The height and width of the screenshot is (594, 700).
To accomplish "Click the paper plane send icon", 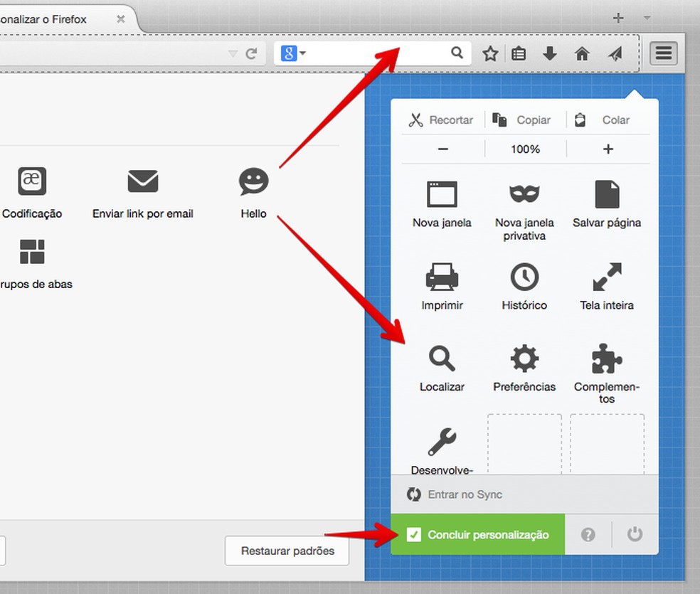I will [x=615, y=54].
